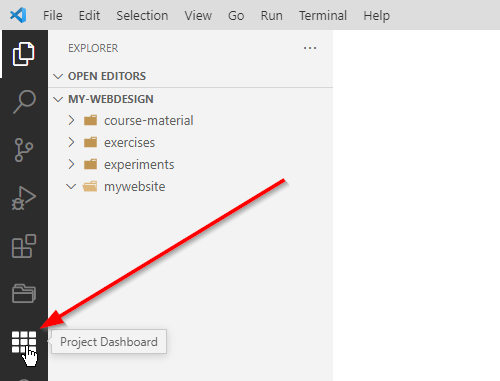Select the experiments folder
The height and width of the screenshot is (381, 500).
(x=139, y=165)
